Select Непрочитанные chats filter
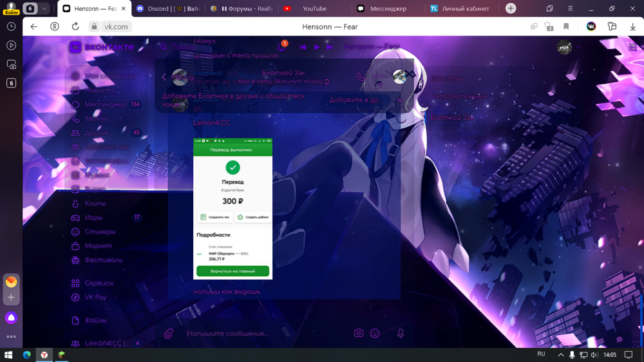The image size is (644, 362). tap(459, 97)
